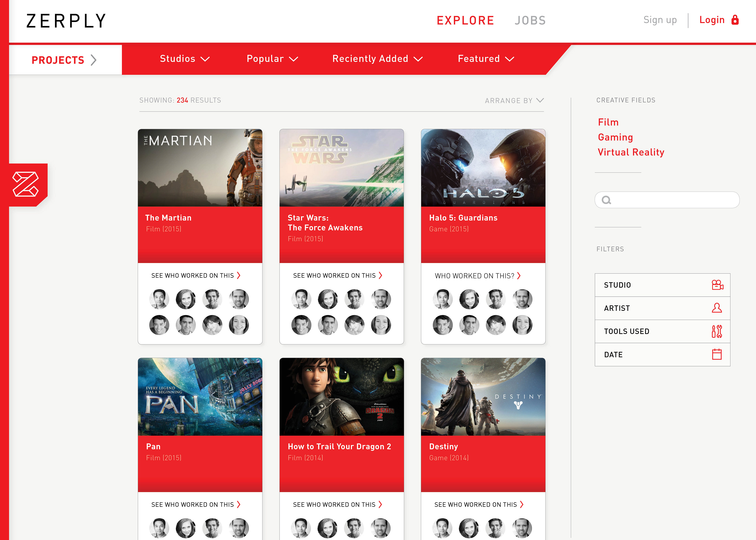Open the Destiny poster thumbnail
The width and height of the screenshot is (756, 540).
(x=483, y=397)
